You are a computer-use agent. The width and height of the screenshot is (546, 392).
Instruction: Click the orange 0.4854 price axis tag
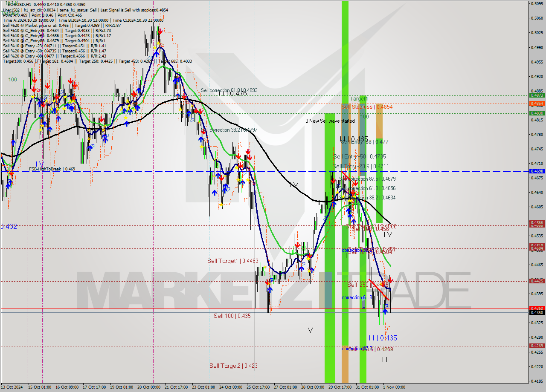(x=537, y=104)
